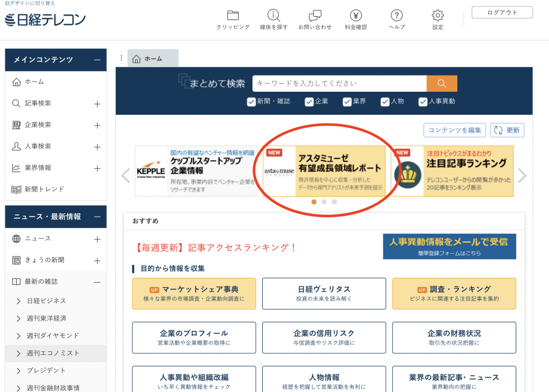Open 設定 gear icon
The height and width of the screenshot is (392, 549).
(437, 16)
